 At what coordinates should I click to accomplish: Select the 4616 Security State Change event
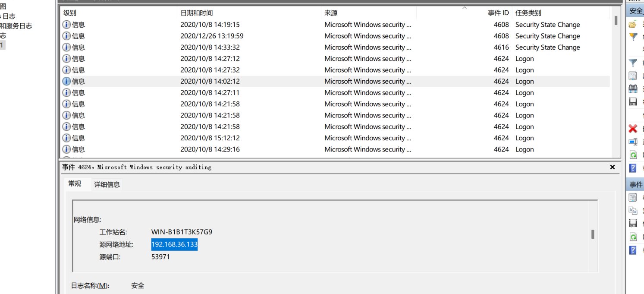pyautogui.click(x=259, y=47)
